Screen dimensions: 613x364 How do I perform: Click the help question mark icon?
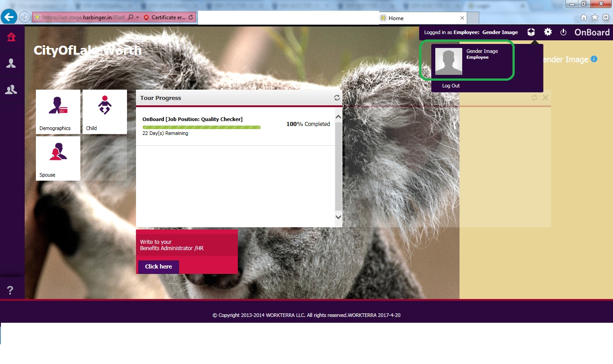(11, 290)
